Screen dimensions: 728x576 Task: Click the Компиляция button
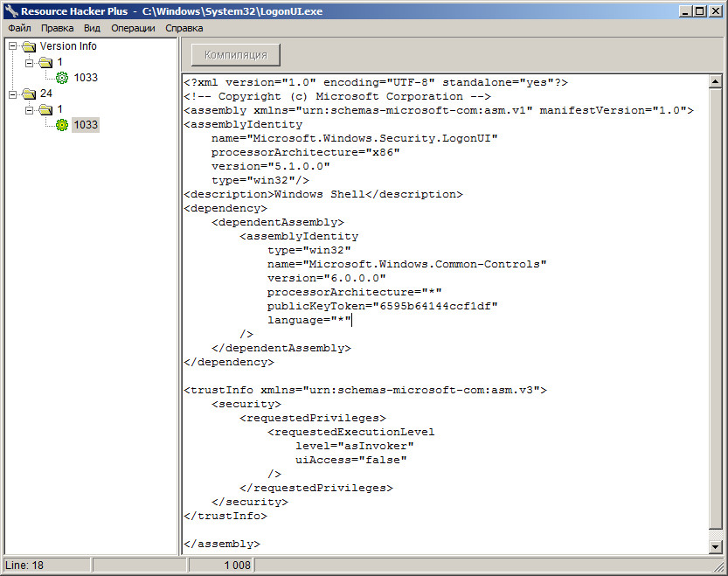pyautogui.click(x=236, y=55)
